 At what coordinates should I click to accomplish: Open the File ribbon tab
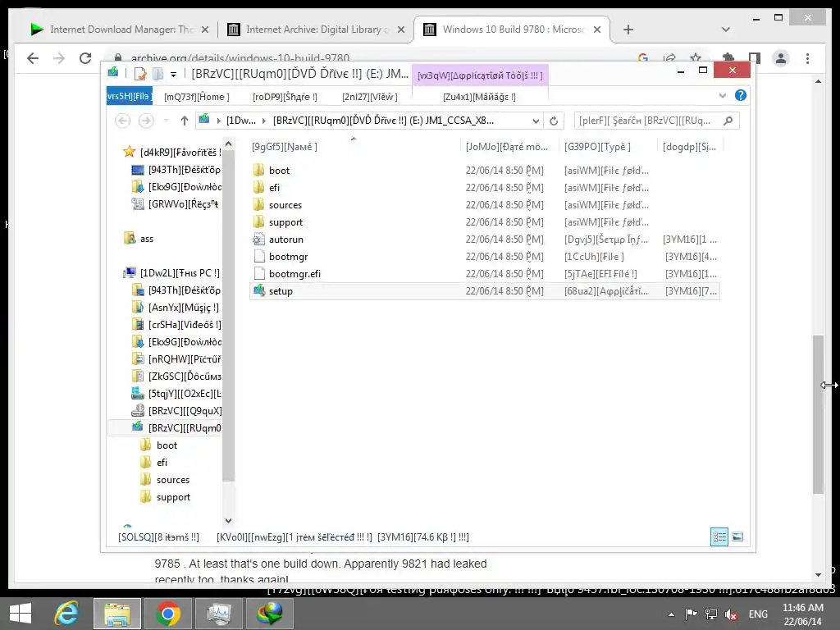129,97
